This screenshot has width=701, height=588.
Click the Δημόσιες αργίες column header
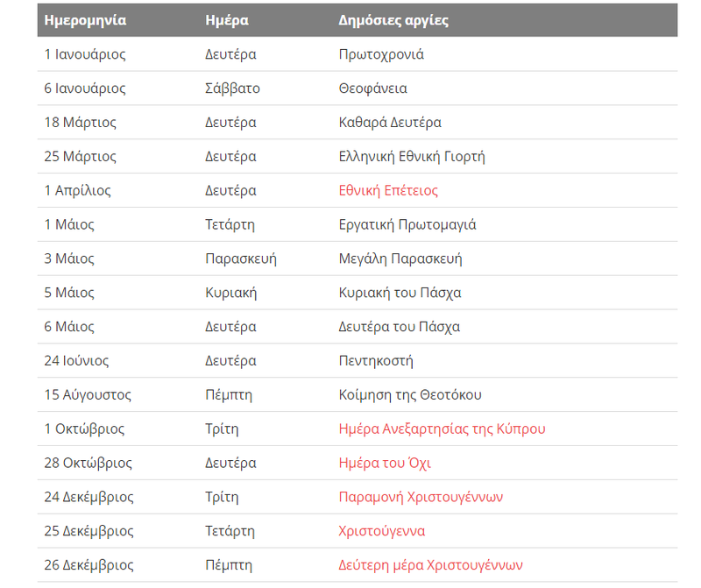point(393,20)
